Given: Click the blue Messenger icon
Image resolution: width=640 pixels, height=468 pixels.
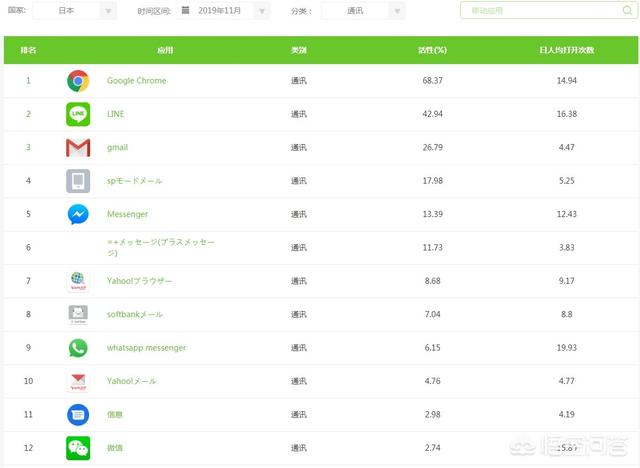Looking at the screenshot, I should coord(78,214).
